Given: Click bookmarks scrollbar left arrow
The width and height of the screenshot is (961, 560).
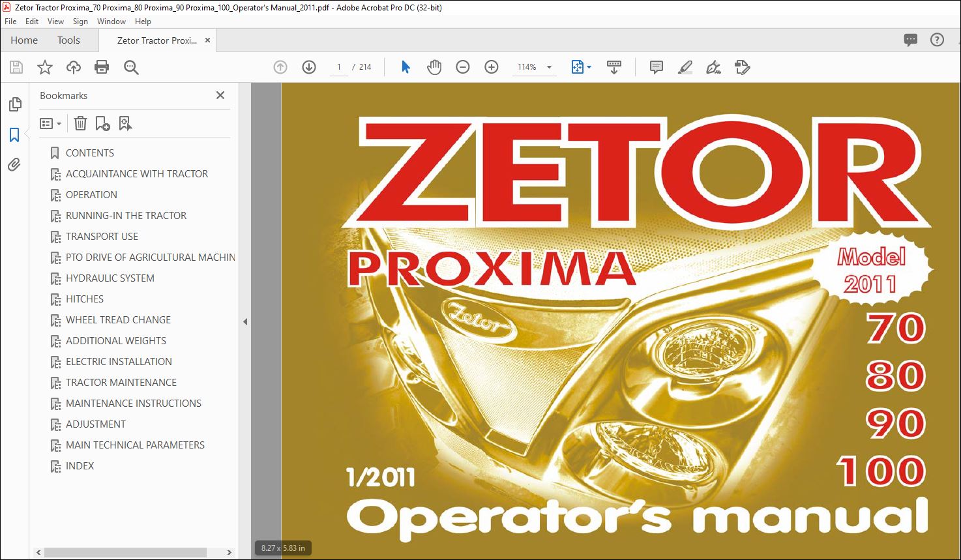Looking at the screenshot, I should tap(39, 552).
